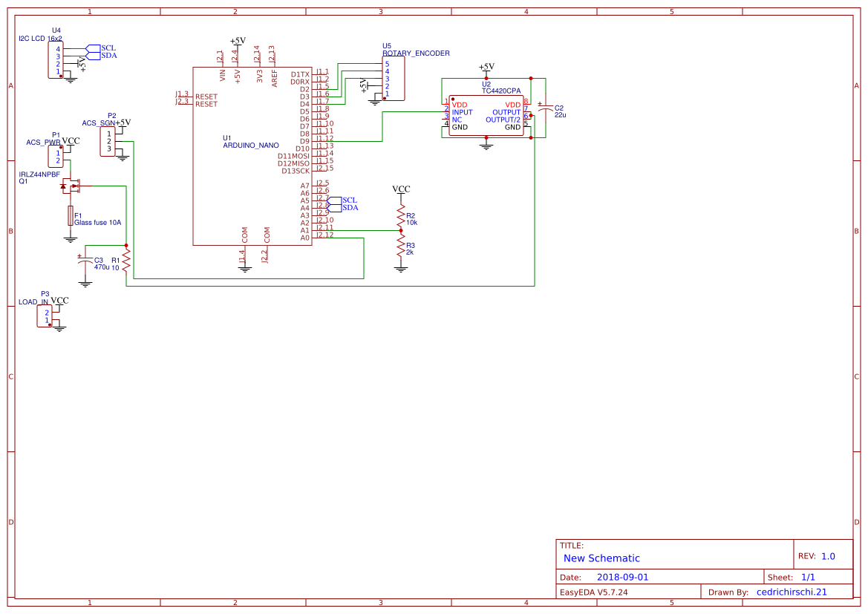868x614 pixels.
Task: Click the Glass fuse 10A component F1
Action: (71, 215)
